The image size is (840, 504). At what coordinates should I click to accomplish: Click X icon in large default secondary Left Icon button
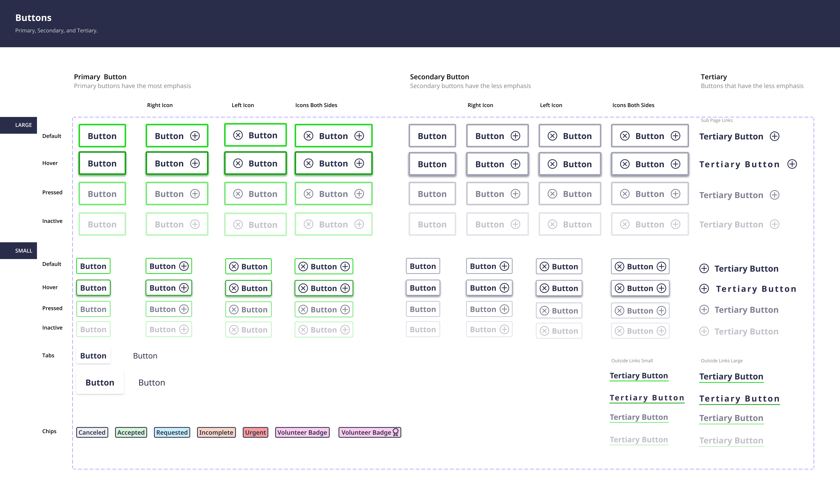[552, 136]
